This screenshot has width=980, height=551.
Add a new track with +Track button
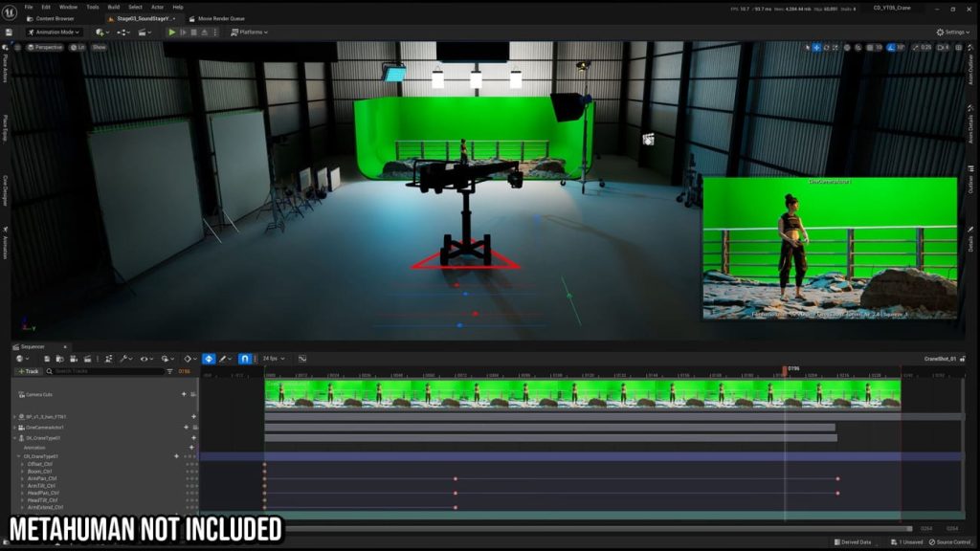point(28,371)
